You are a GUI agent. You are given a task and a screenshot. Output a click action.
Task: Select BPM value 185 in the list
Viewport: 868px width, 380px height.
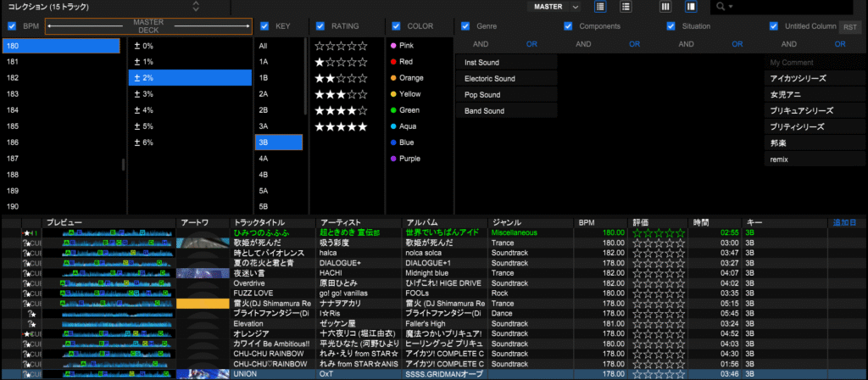click(x=61, y=126)
